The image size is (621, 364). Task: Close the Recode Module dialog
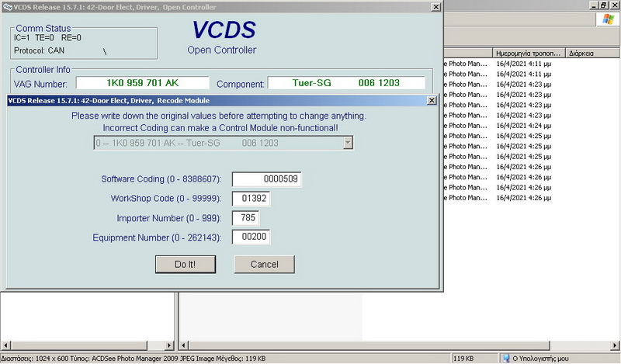coord(432,101)
